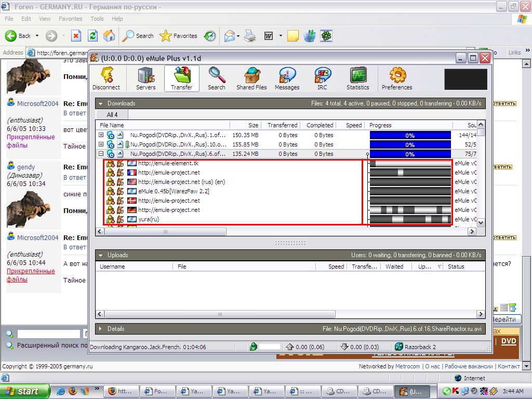This screenshot has height=399, width=532.
Task: Click the Nu.Pogodi 6.of progress bar
Action: click(410, 154)
